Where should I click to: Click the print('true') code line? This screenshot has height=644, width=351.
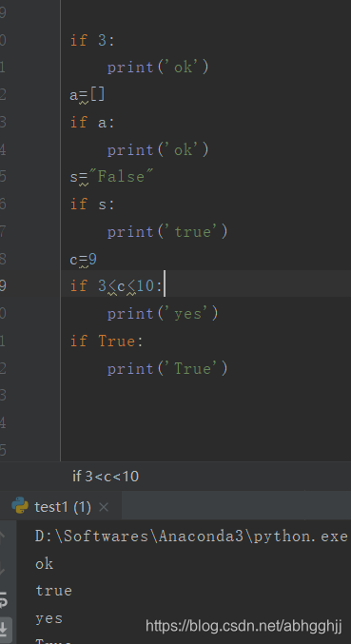point(167,232)
